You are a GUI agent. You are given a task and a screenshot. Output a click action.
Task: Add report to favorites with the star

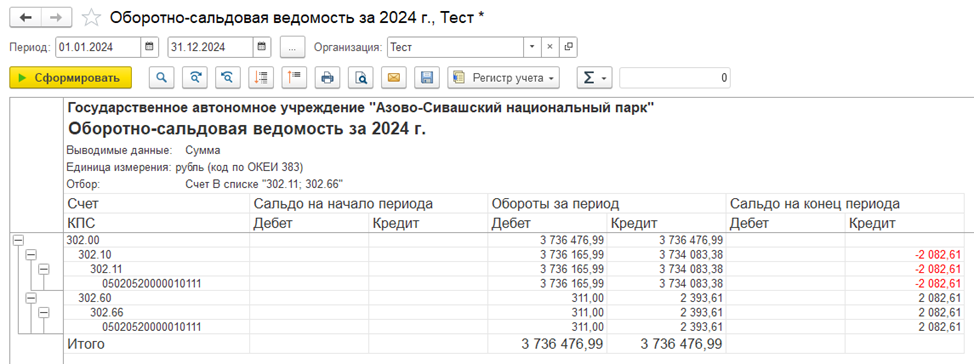[x=91, y=18]
